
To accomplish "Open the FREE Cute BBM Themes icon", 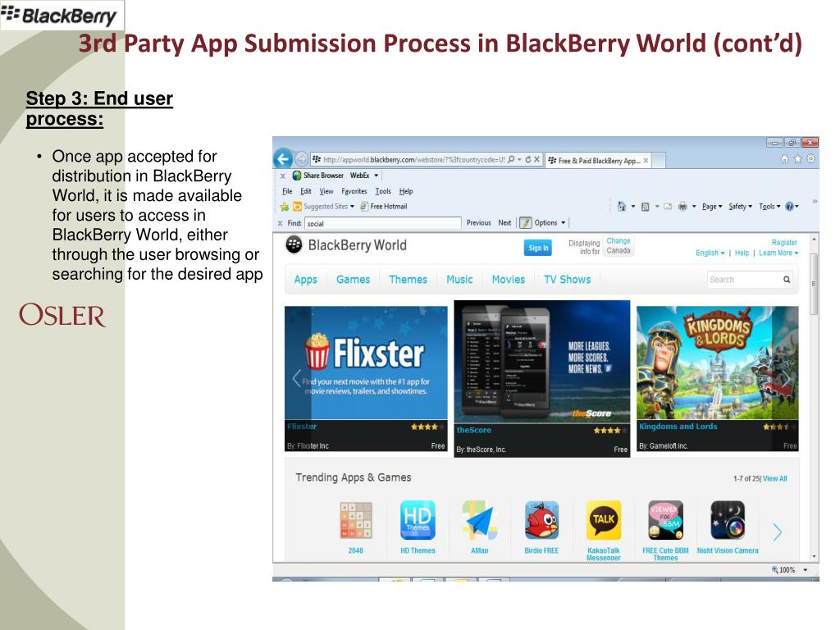I will [665, 520].
